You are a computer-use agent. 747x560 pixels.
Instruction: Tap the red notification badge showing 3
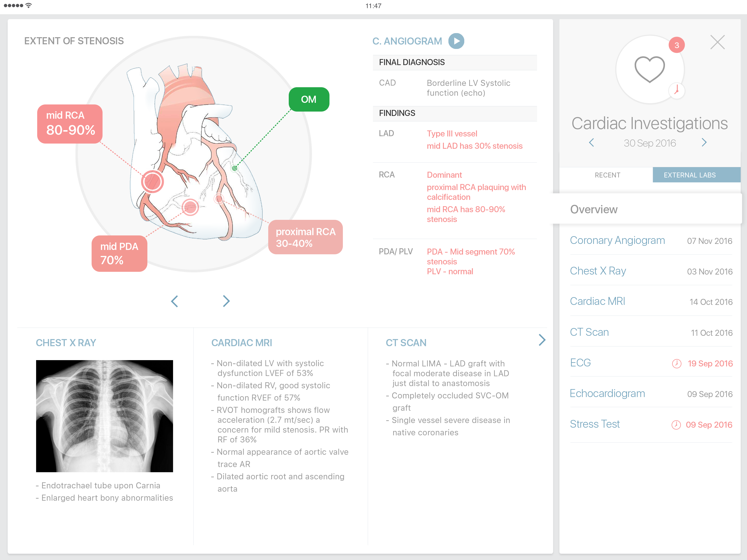tap(676, 45)
